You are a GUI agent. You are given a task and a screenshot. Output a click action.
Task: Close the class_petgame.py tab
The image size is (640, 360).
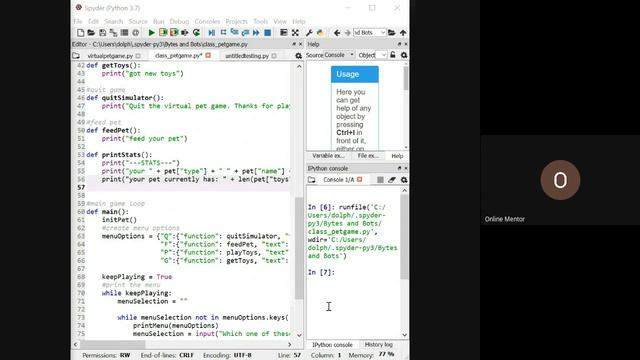click(x=208, y=56)
